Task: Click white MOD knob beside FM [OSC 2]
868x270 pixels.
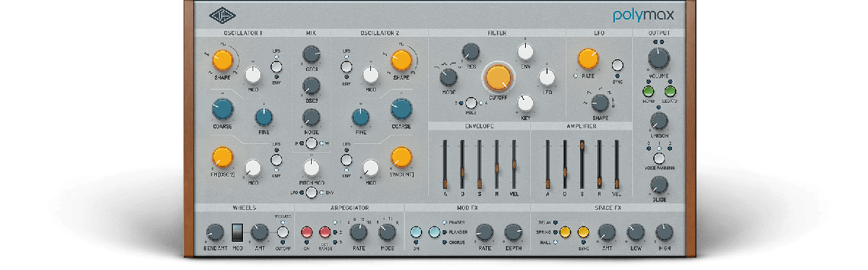Action: (252, 168)
